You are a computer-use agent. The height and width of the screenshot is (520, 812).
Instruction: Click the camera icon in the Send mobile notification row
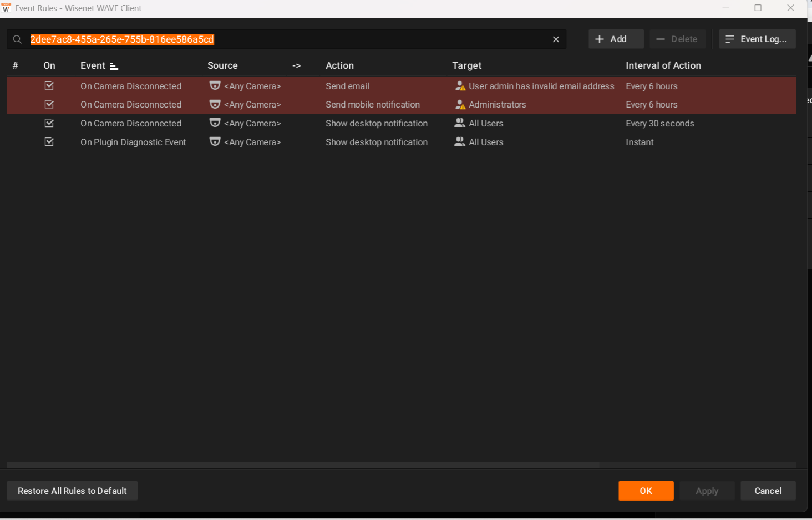pyautogui.click(x=215, y=104)
